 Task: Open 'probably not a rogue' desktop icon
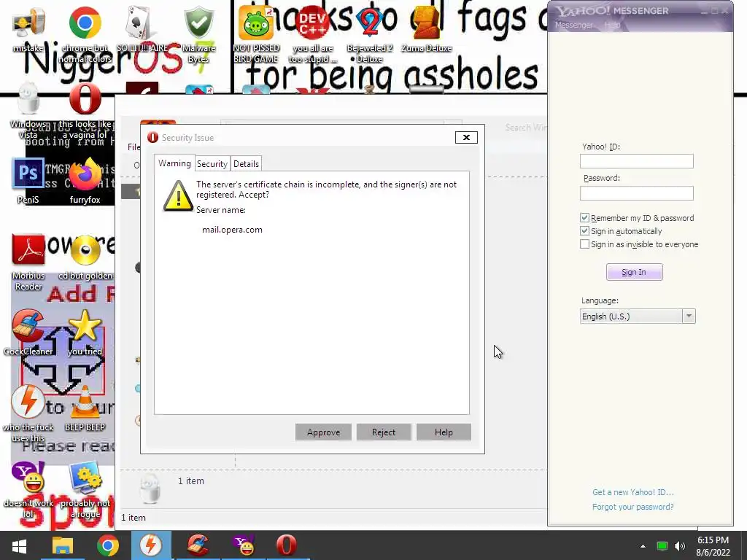pos(85,489)
